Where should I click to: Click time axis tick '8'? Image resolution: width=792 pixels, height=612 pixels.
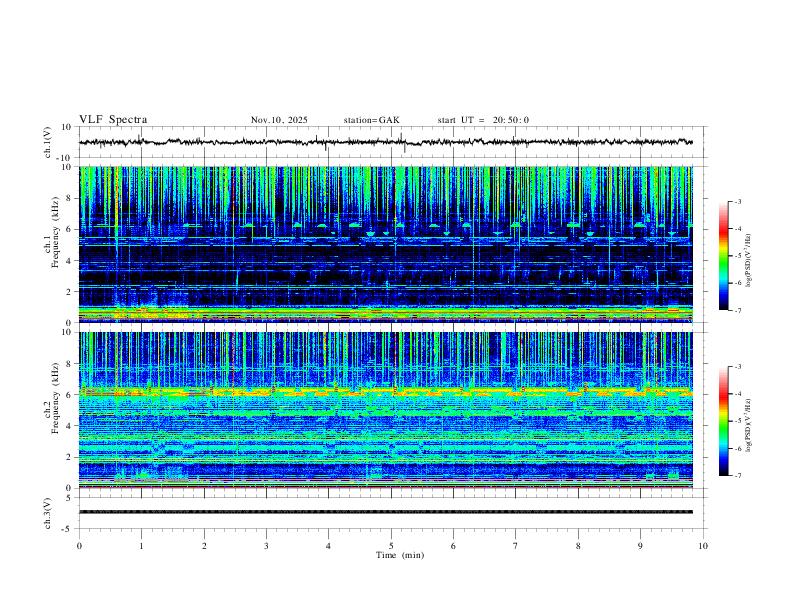[578, 546]
